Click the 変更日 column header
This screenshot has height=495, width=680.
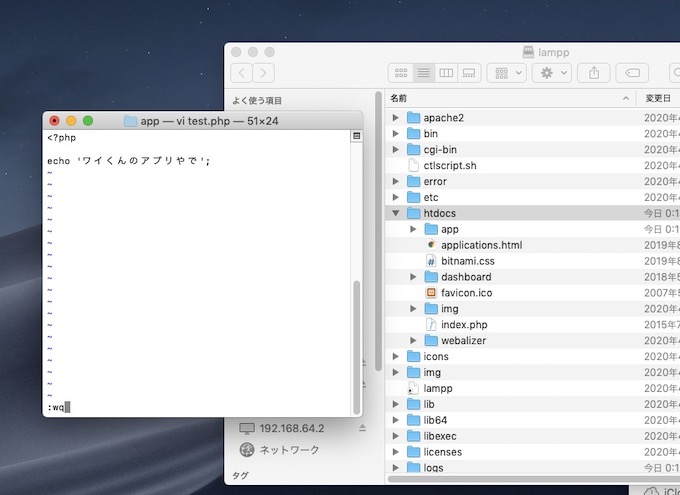pos(658,98)
